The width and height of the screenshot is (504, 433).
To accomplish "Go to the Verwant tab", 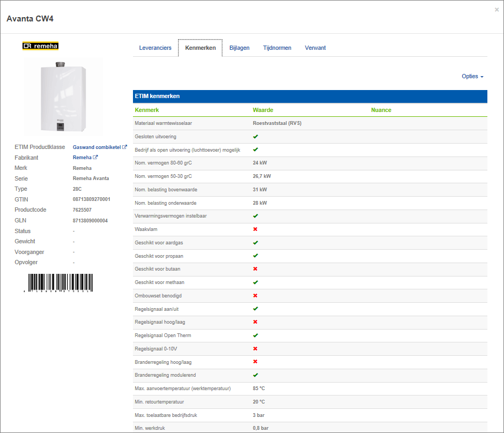I will click(315, 48).
